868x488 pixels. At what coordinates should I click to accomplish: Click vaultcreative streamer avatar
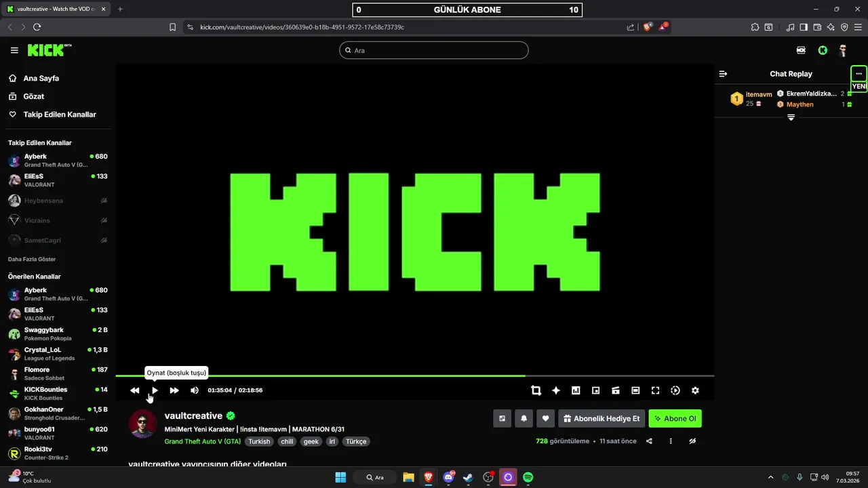pos(142,424)
